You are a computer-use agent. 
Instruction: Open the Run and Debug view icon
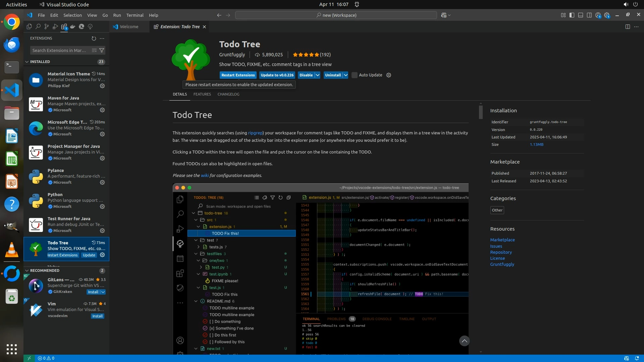click(55, 26)
